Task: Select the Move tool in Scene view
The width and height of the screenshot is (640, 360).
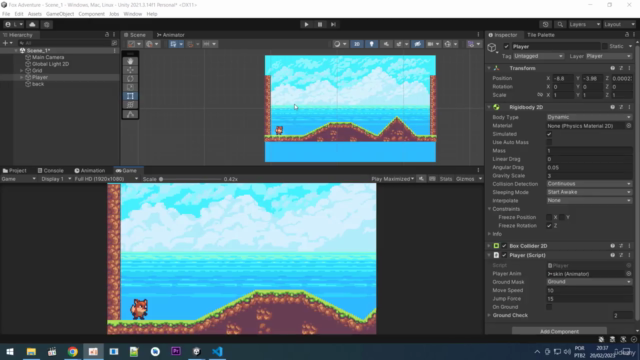Action: coord(130,70)
